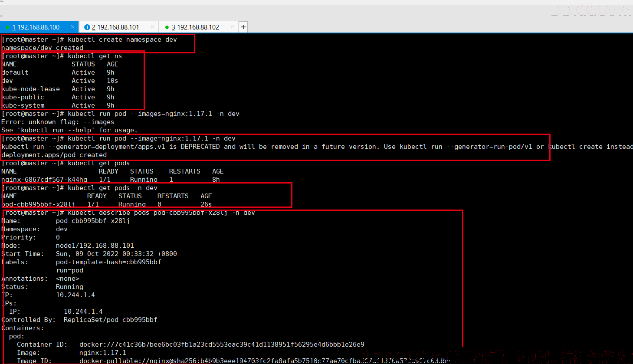This screenshot has width=633, height=364.
Task: Click the green status dot on 192.168.88.100 tab
Action: 7,27
